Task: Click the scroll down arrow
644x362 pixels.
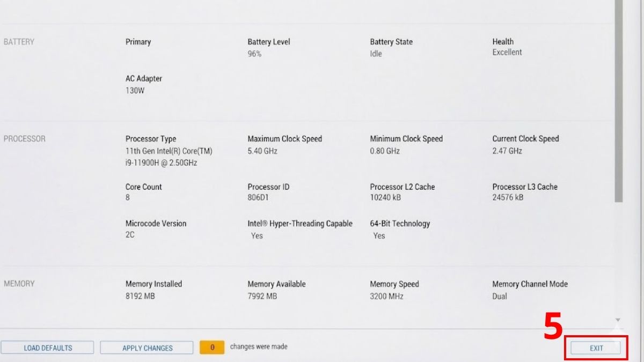Action: [x=618, y=320]
